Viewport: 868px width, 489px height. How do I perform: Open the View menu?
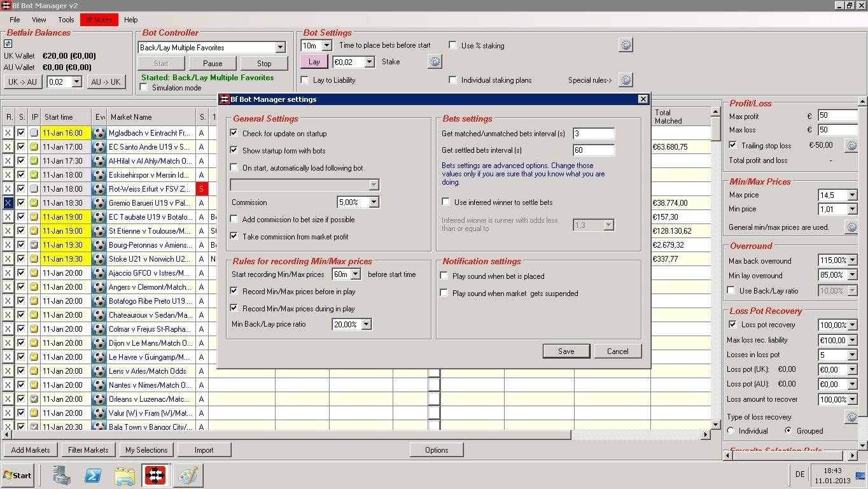[39, 20]
